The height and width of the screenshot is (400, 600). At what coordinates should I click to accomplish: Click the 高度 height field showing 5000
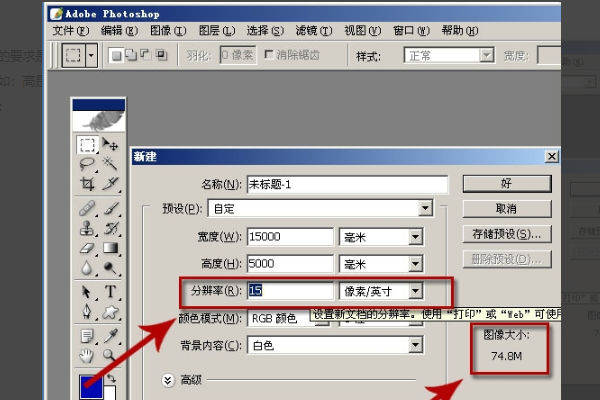290,264
